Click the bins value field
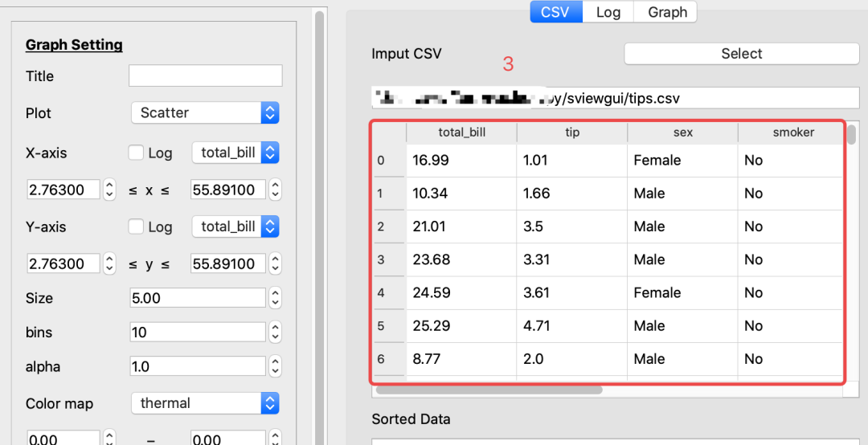 tap(198, 332)
